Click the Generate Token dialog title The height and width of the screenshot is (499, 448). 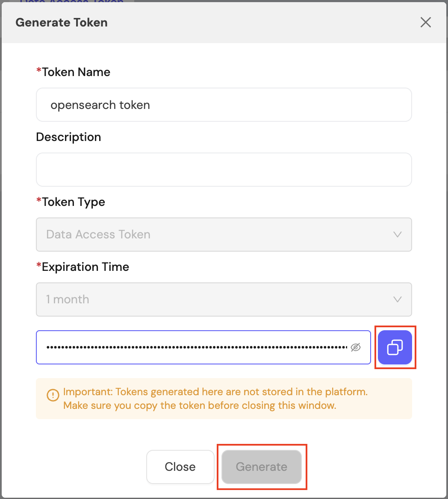(62, 23)
